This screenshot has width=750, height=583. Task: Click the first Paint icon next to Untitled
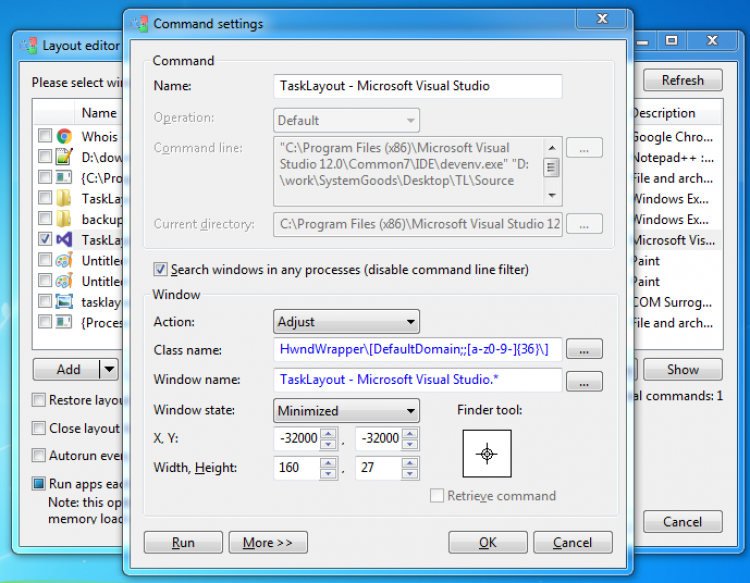pos(64,260)
